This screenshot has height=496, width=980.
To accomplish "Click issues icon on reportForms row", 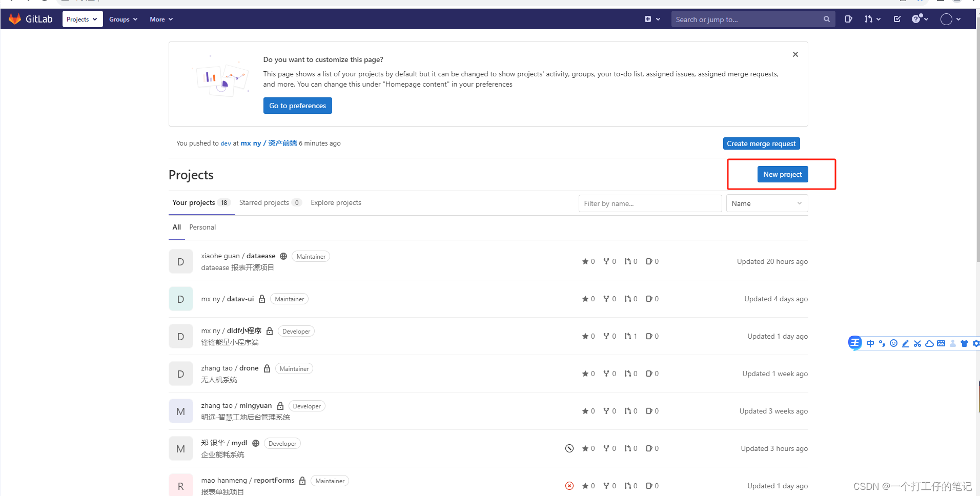I will coord(649,486).
